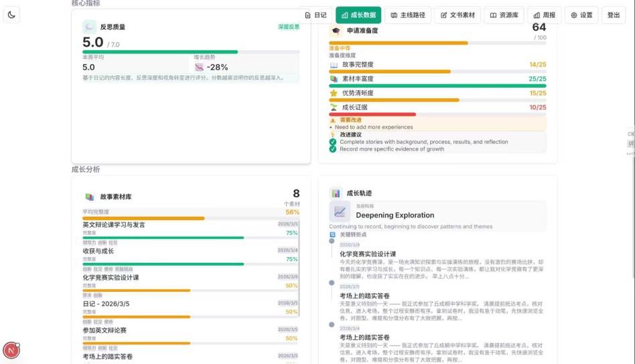635x364 pixels.
Task: Click the 深层反思 label
Action: pyautogui.click(x=289, y=27)
